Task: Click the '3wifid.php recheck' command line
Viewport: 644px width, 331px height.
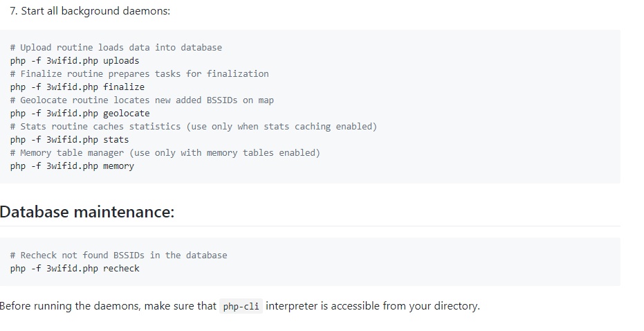Action: (75, 268)
